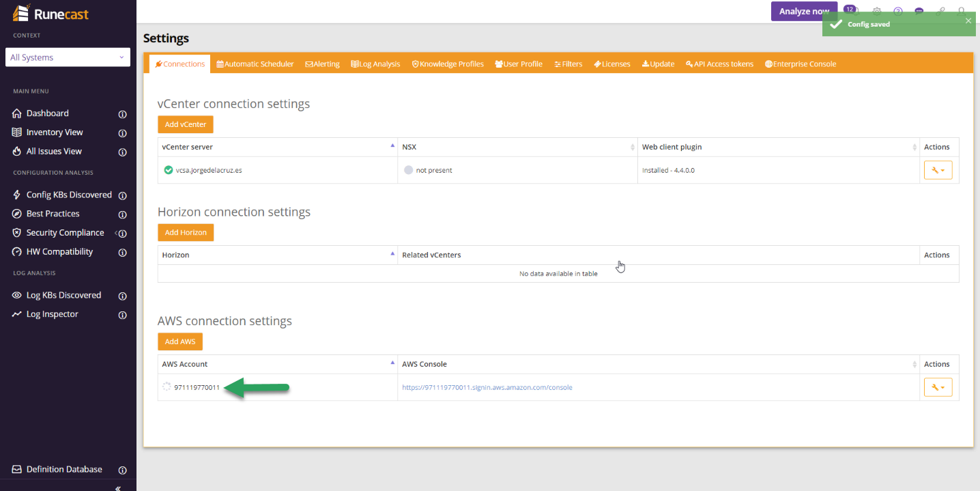Click info icon beside Definition Database

(x=123, y=470)
